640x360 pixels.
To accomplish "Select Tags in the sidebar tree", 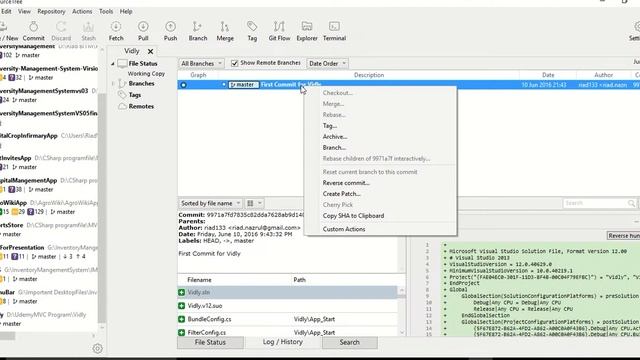I will [x=135, y=95].
